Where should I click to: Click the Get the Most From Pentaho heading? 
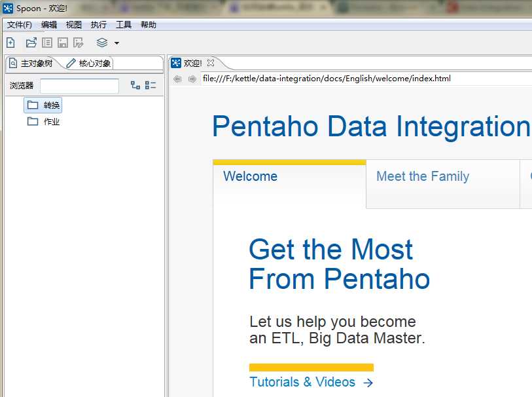[x=339, y=264]
